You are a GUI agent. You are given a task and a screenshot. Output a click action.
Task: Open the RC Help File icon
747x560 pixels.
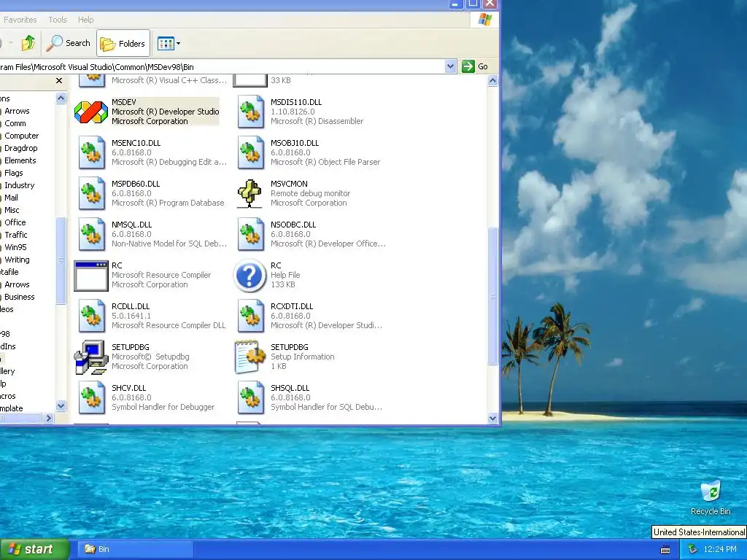click(249, 276)
